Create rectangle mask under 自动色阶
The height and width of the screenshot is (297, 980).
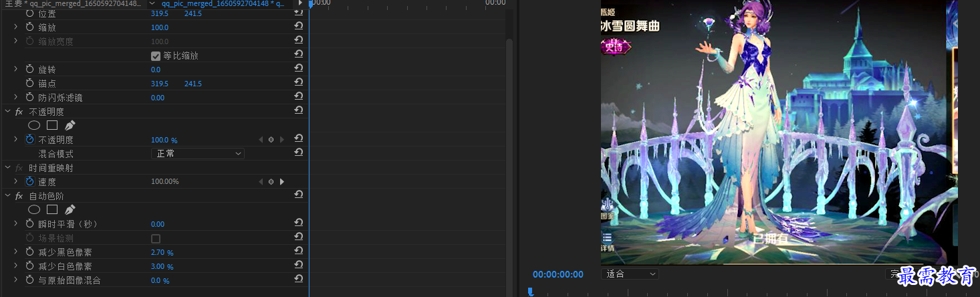click(x=52, y=209)
